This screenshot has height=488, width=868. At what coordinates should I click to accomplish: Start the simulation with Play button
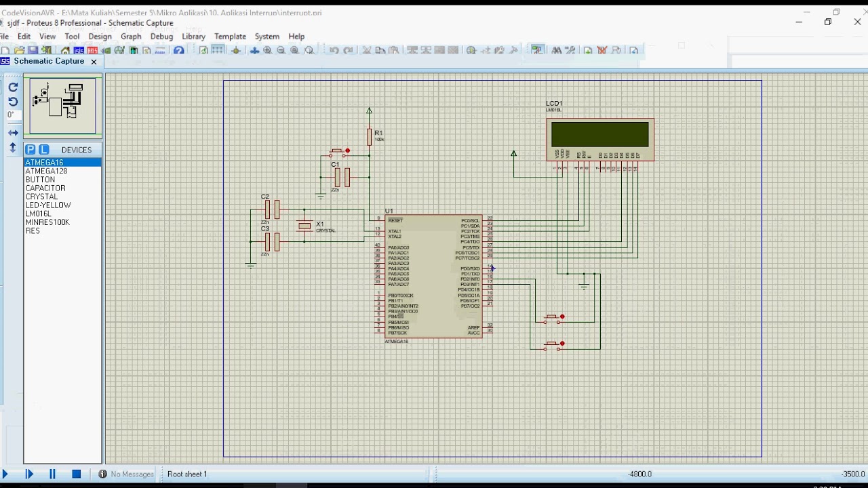coord(4,474)
